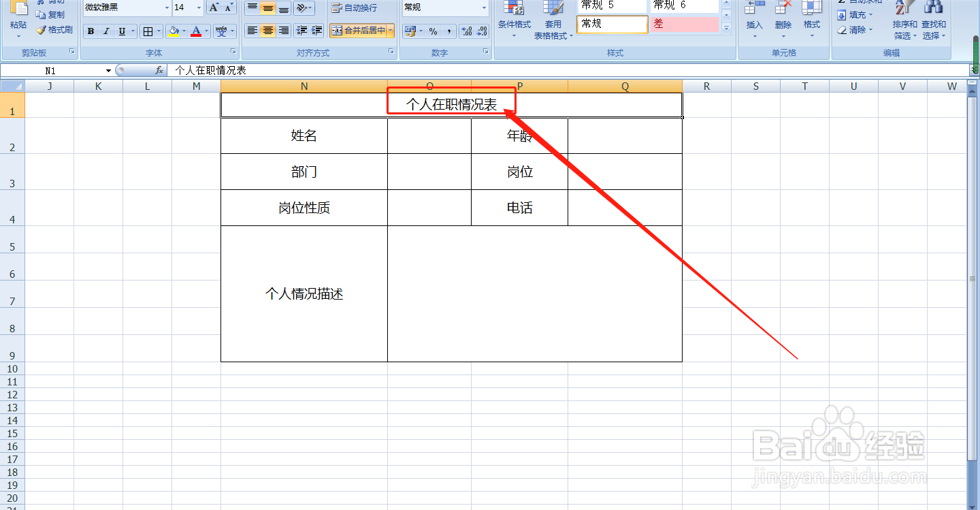Image resolution: width=980 pixels, height=510 pixels.
Task: Open Conditional Formatting (条件格式)
Action: point(514,19)
